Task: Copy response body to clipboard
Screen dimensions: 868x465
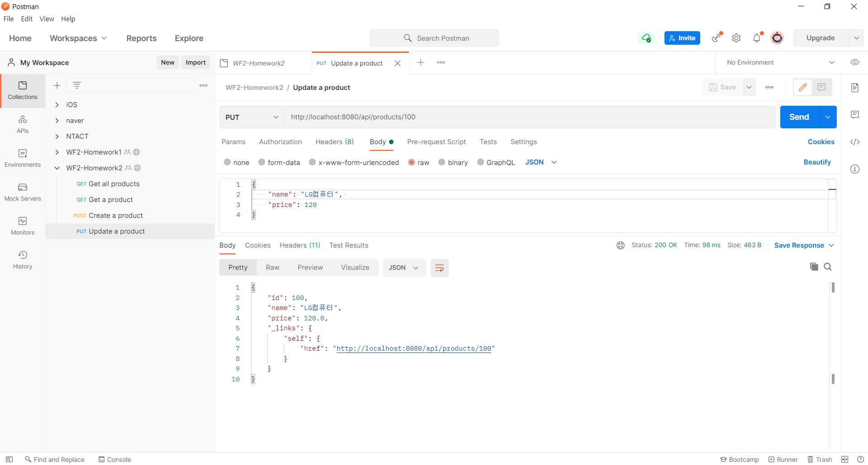Action: (814, 267)
